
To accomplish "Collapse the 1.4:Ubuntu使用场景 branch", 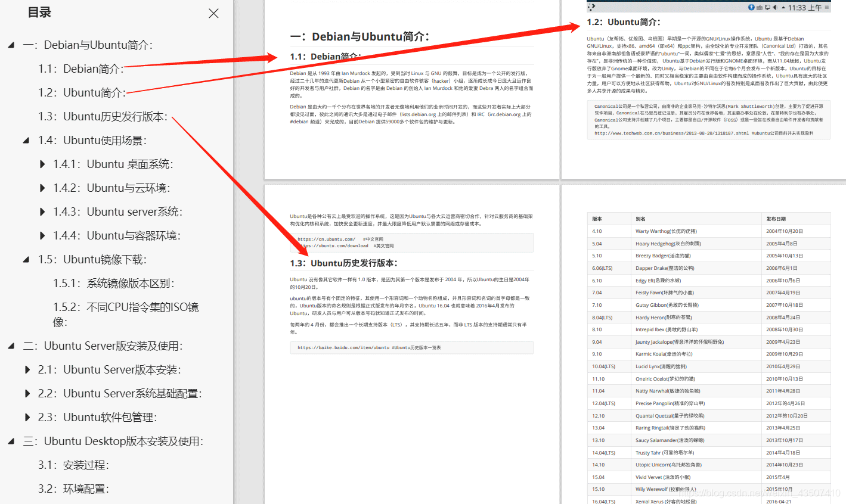I will [x=26, y=141].
